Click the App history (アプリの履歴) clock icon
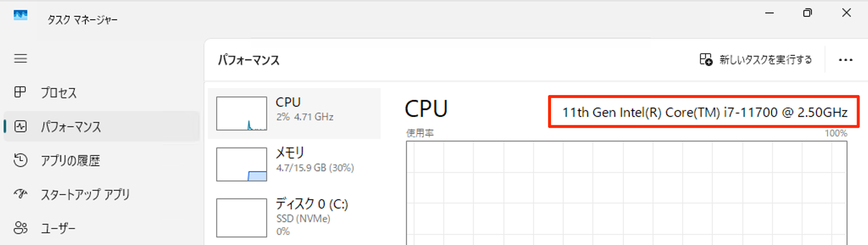 [20, 161]
